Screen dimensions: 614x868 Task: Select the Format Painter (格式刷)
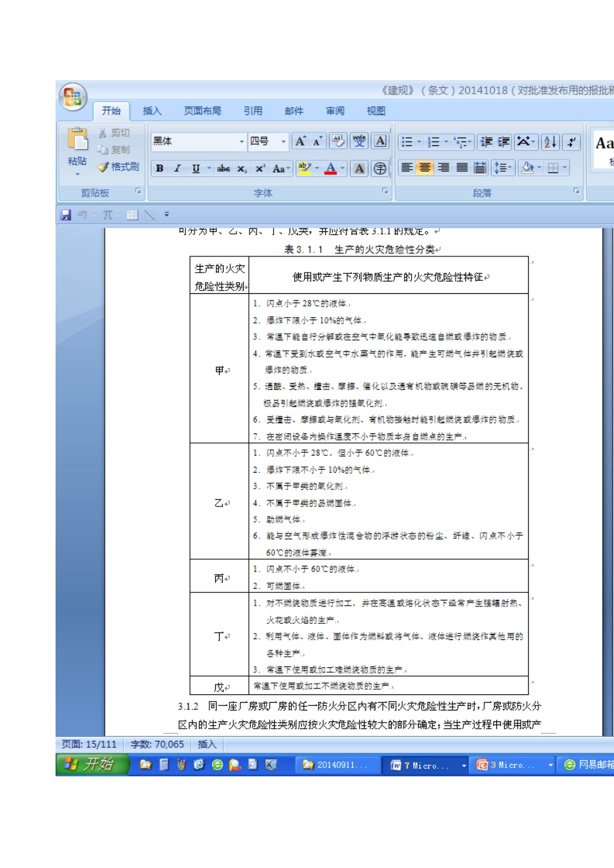[118, 167]
